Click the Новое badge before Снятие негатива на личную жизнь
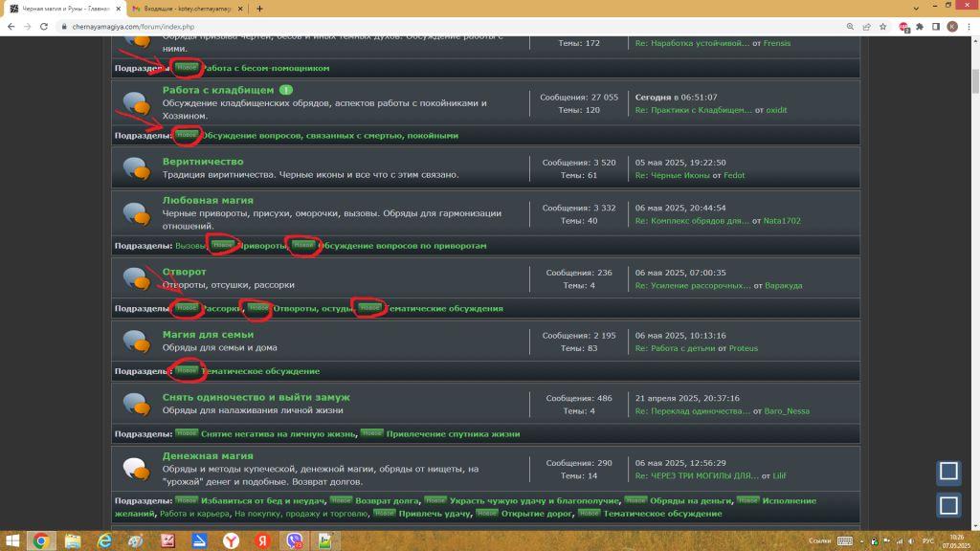 coord(187,433)
